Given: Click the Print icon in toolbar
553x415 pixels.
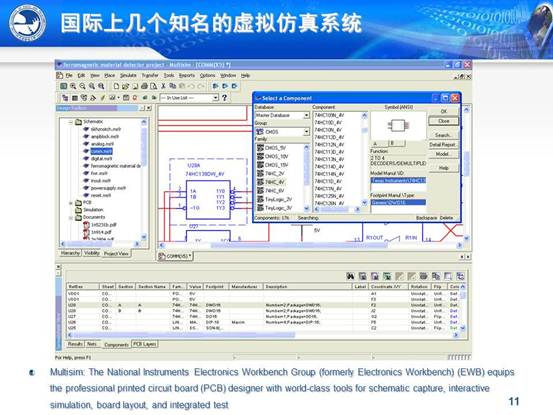Looking at the screenshot, I should click(x=144, y=86).
